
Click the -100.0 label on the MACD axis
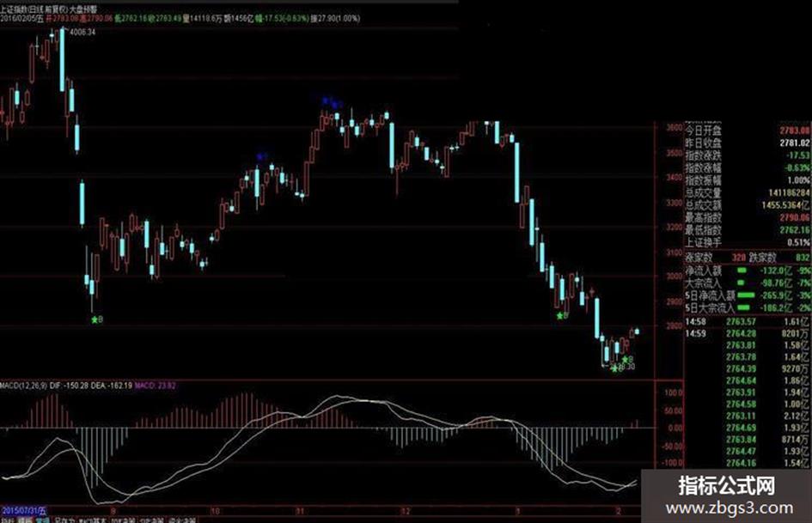(x=672, y=463)
